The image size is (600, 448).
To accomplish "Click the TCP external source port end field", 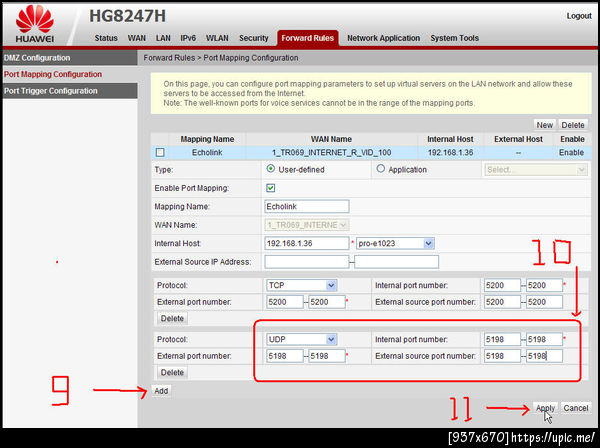I will 544,302.
